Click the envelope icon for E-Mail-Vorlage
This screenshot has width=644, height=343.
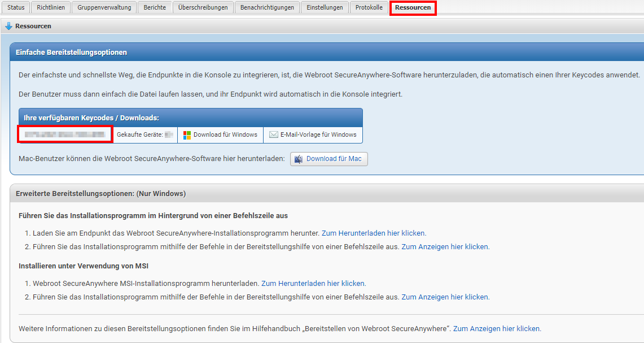point(274,135)
